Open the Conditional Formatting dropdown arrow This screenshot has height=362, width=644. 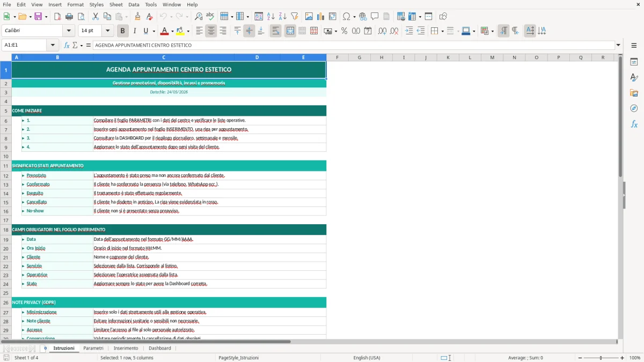492,31
